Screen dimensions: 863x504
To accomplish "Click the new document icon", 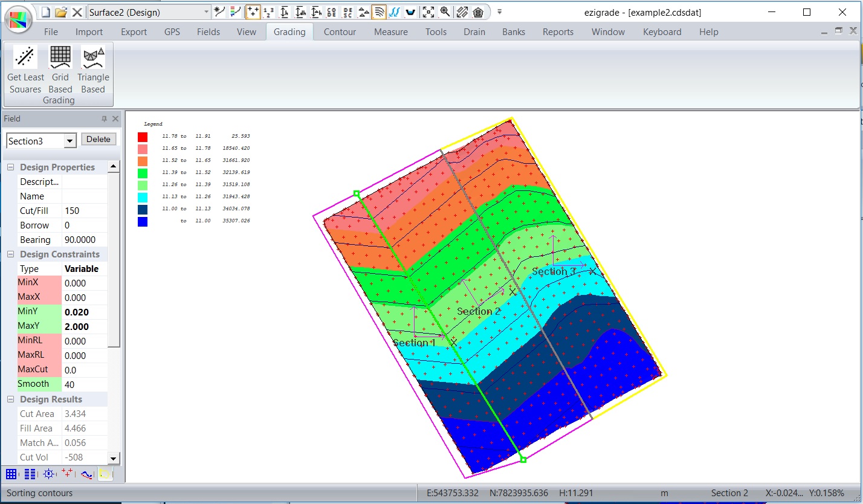I will [46, 11].
